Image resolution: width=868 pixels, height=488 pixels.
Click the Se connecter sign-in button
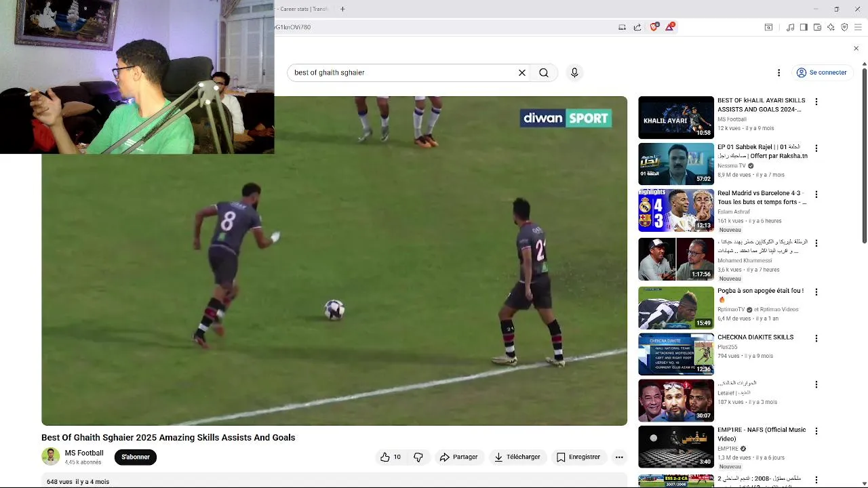821,73
